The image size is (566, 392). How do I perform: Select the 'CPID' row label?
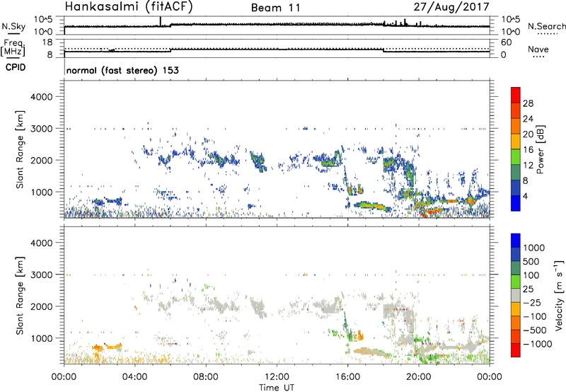tap(16, 67)
